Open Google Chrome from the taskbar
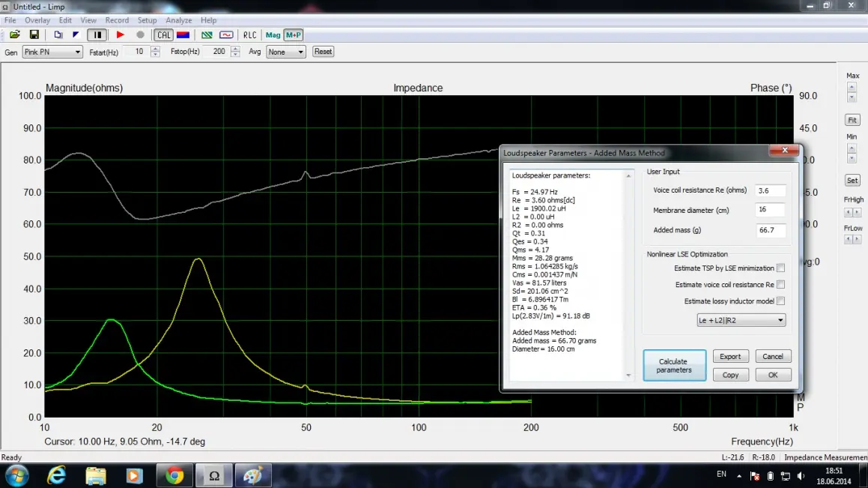This screenshot has height=488, width=868. click(174, 475)
